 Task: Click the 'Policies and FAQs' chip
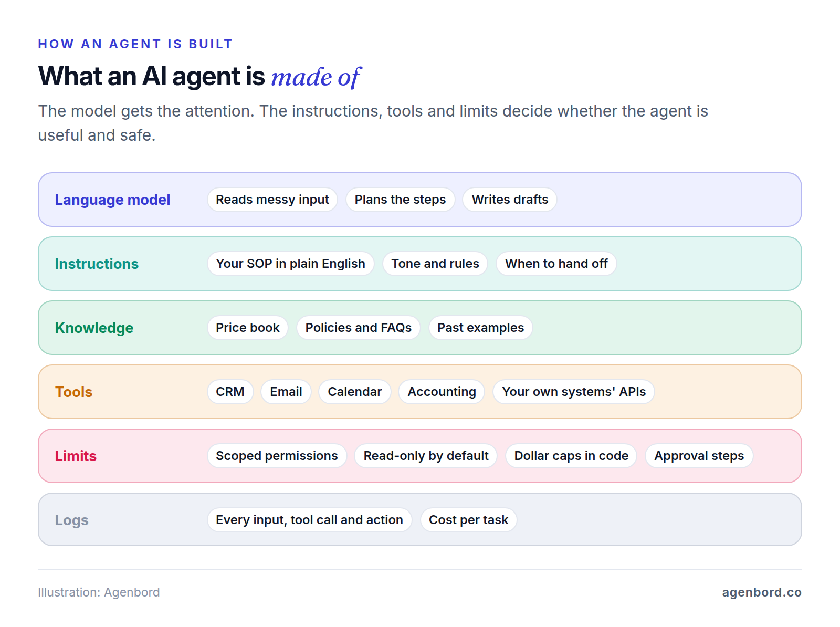pos(359,328)
